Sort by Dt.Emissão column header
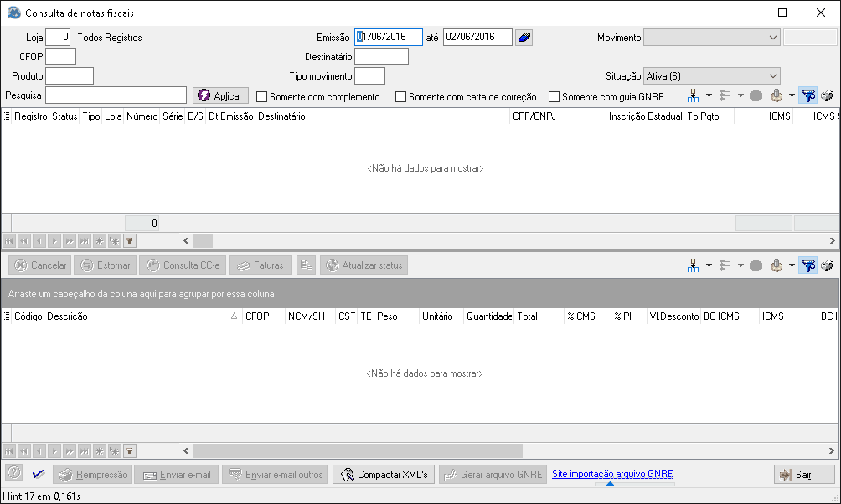 [x=230, y=116]
